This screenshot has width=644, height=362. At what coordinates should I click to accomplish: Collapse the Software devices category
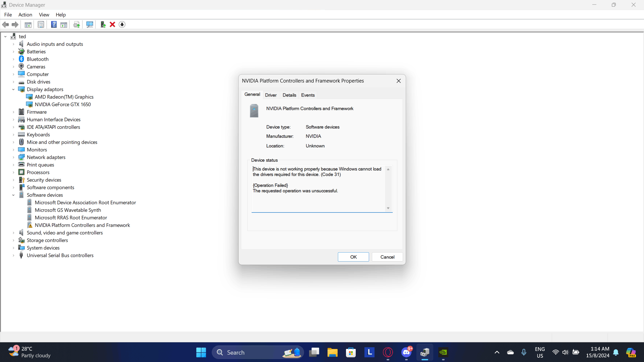13,195
